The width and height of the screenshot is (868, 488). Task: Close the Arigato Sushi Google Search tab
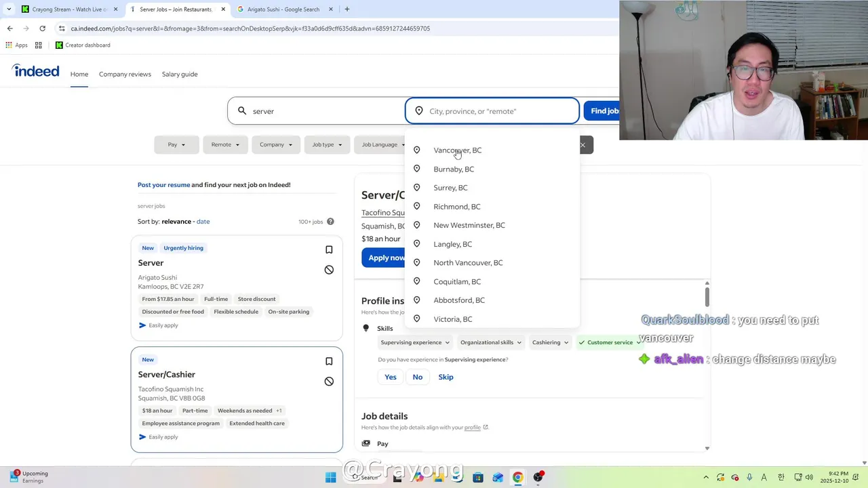click(331, 9)
